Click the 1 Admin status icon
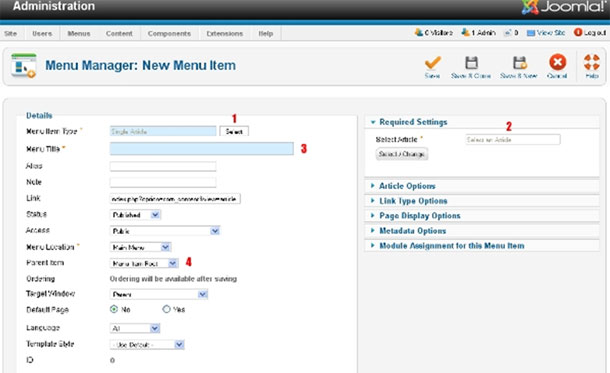610x373 pixels. [x=465, y=32]
